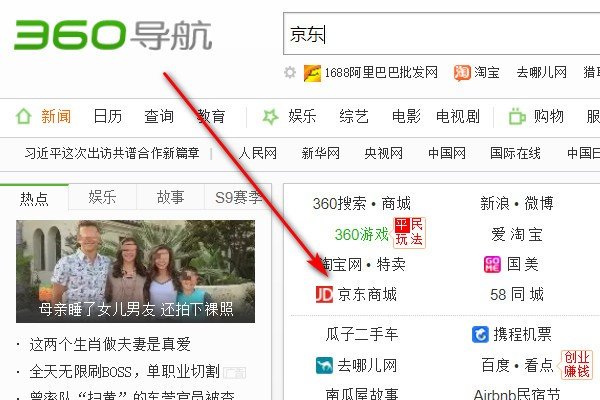The image size is (600, 400).
Task: Open 京东商城 site link
Action: pos(367,294)
